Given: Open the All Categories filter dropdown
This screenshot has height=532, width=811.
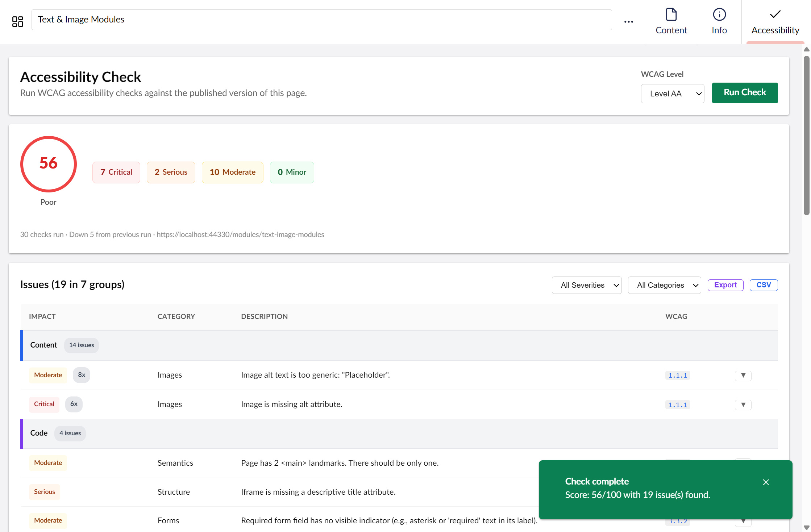Looking at the screenshot, I should click(664, 285).
